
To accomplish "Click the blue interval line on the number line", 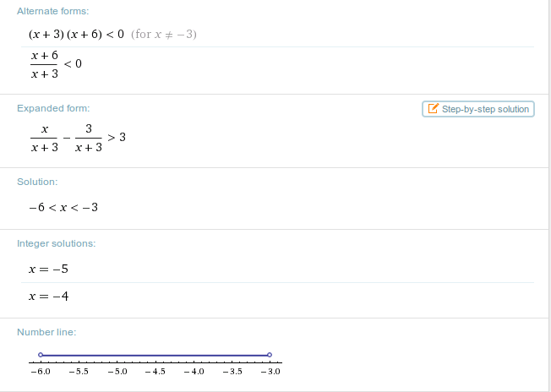I will tap(154, 355).
